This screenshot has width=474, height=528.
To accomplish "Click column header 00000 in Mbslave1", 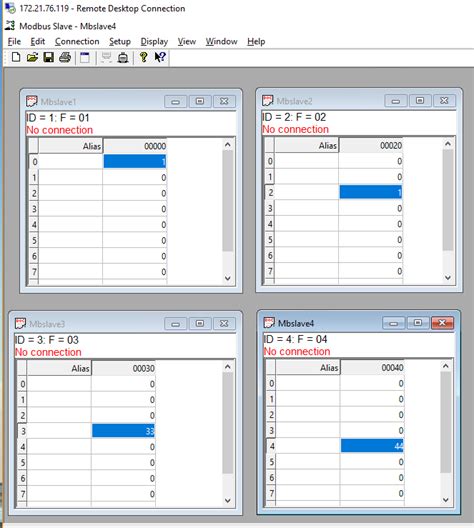I will point(135,146).
